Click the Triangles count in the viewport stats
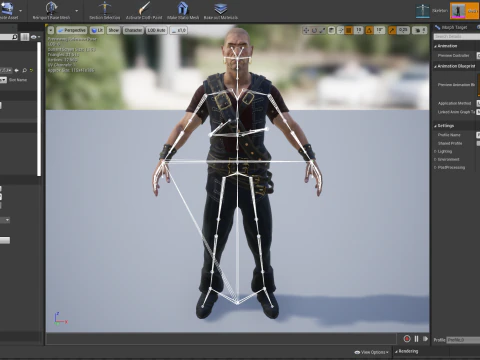 [64, 55]
